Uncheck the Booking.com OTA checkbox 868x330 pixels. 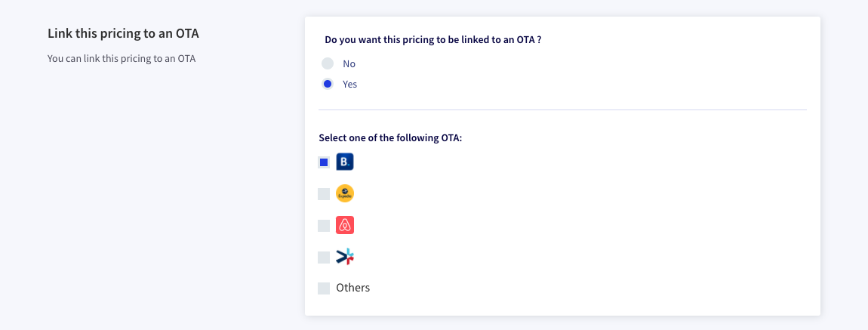(324, 162)
